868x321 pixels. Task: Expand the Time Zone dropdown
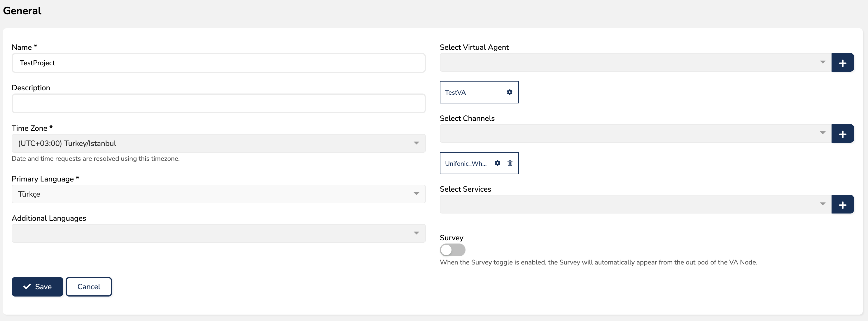(x=218, y=143)
